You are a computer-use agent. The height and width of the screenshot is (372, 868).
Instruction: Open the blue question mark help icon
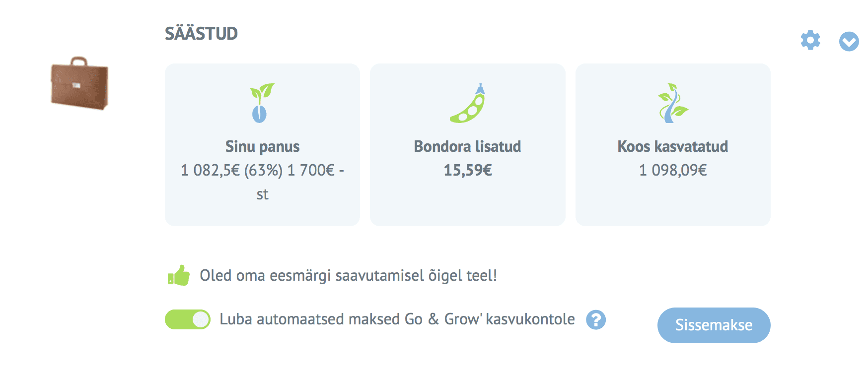click(x=596, y=320)
